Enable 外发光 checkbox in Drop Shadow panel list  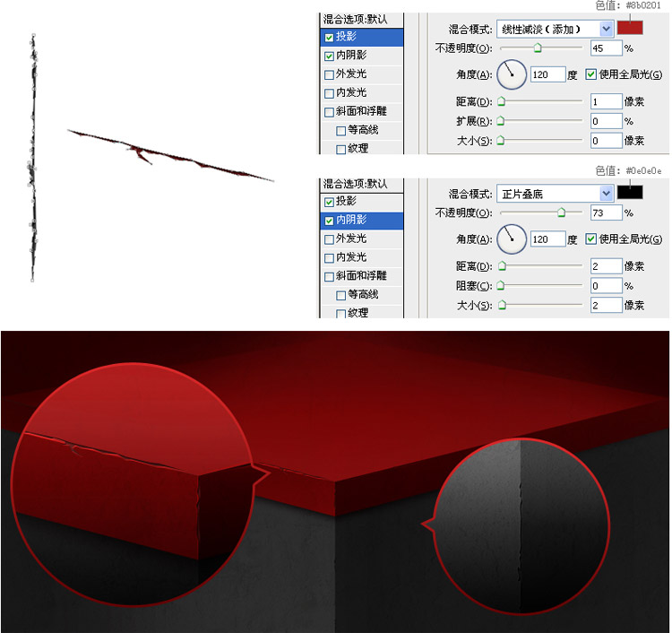point(329,74)
